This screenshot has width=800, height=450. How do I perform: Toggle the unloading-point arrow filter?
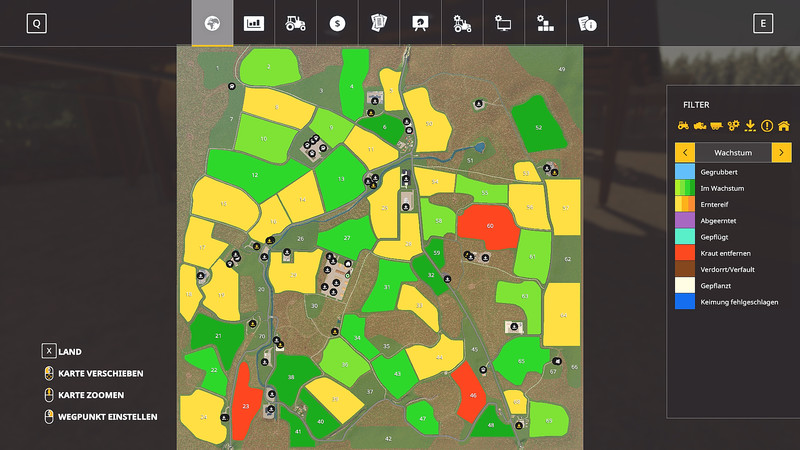[x=750, y=126]
